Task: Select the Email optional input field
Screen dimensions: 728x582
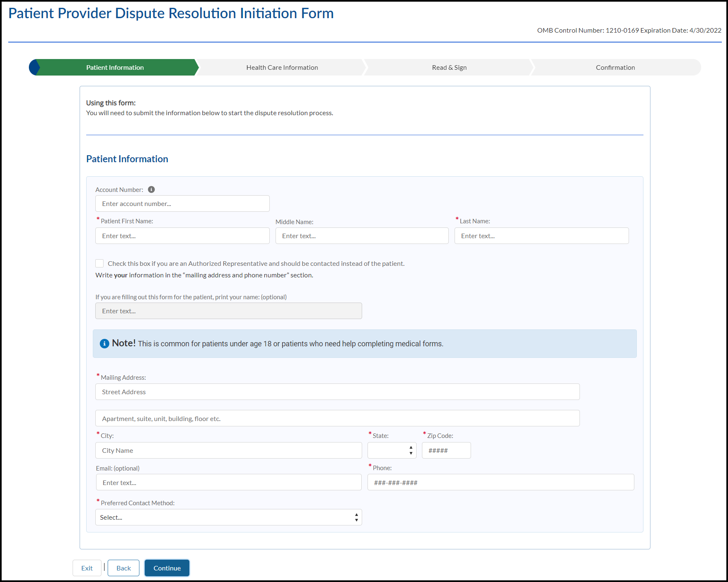Action: pyautogui.click(x=229, y=482)
